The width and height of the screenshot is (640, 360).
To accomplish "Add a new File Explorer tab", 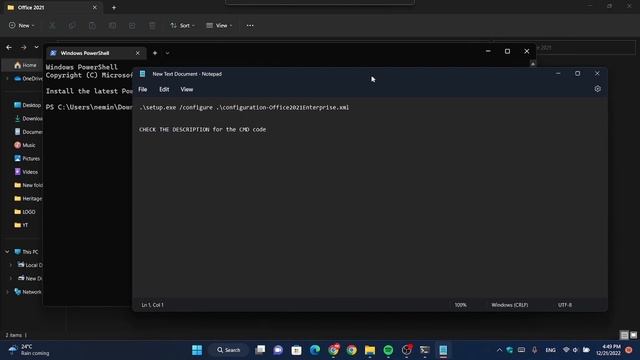I will pyautogui.click(x=114, y=7).
